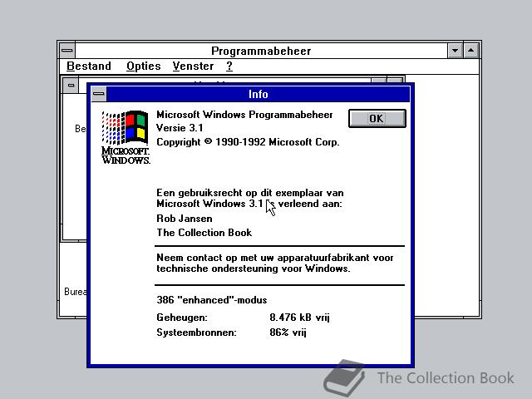This screenshot has height=399, width=532.
Task: Open the Info dialog's control menu box
Action: [x=99, y=94]
